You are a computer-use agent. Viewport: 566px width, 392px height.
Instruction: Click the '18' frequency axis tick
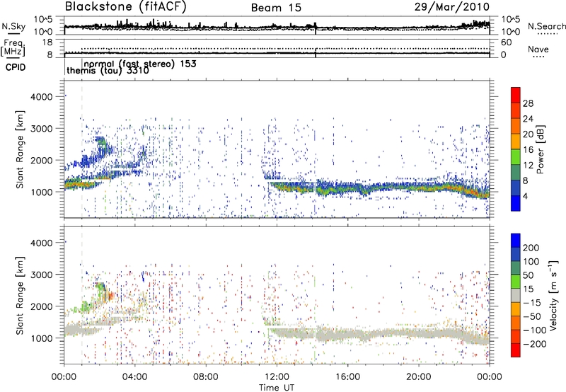[47, 42]
